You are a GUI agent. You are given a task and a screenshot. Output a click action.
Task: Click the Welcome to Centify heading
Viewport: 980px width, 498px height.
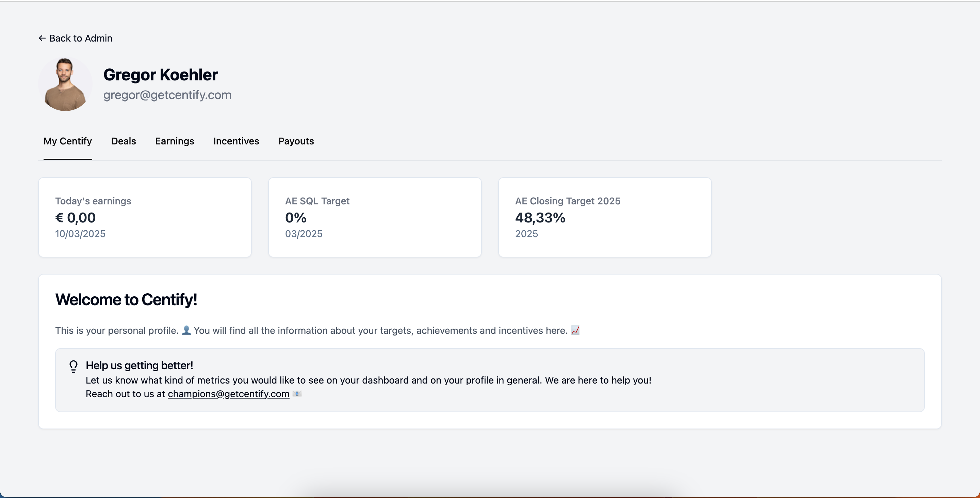coord(126,300)
